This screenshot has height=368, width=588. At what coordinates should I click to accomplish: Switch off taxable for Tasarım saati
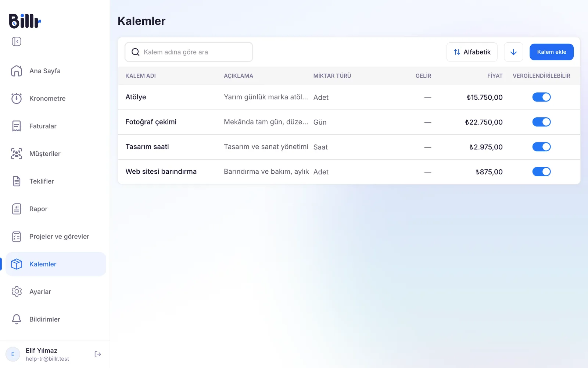point(541,147)
